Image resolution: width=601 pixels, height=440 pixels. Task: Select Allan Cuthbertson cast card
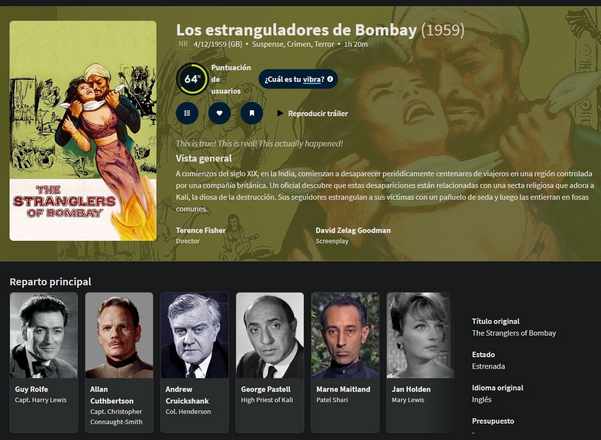pos(119,362)
